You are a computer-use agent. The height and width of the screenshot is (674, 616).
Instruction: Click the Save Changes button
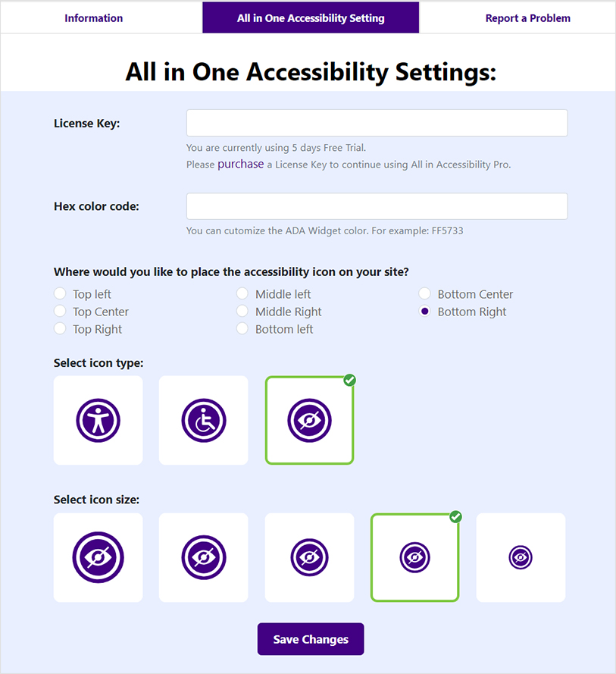(311, 639)
